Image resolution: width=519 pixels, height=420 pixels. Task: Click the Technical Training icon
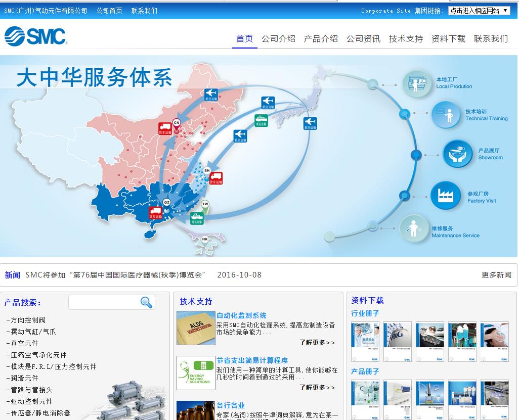(446, 114)
